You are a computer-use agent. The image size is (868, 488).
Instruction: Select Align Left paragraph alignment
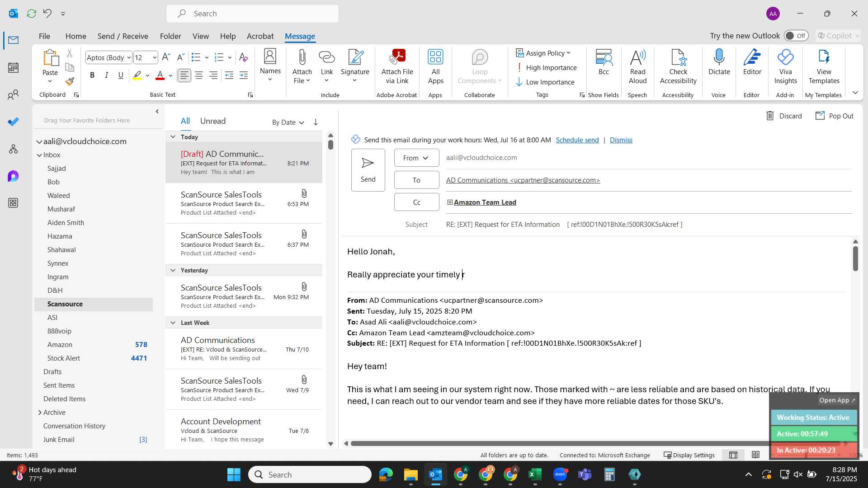point(184,75)
